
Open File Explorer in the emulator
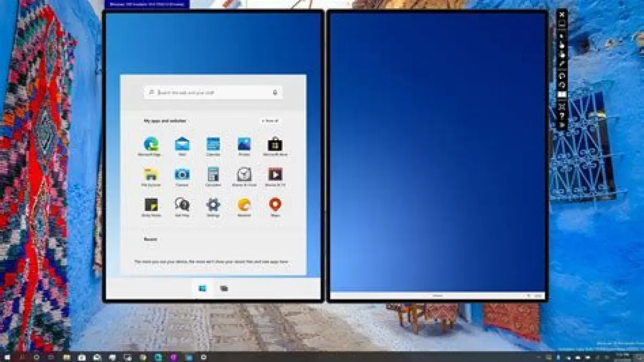point(151,175)
